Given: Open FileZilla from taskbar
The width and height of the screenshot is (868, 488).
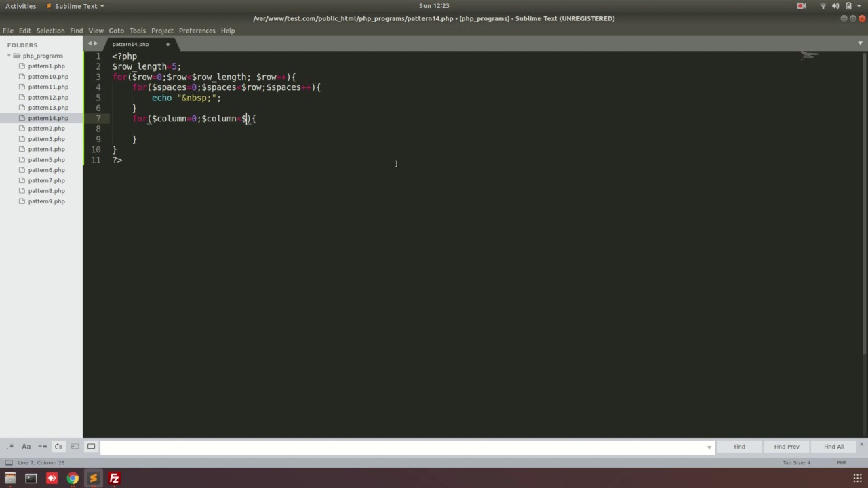Looking at the screenshot, I should (114, 479).
